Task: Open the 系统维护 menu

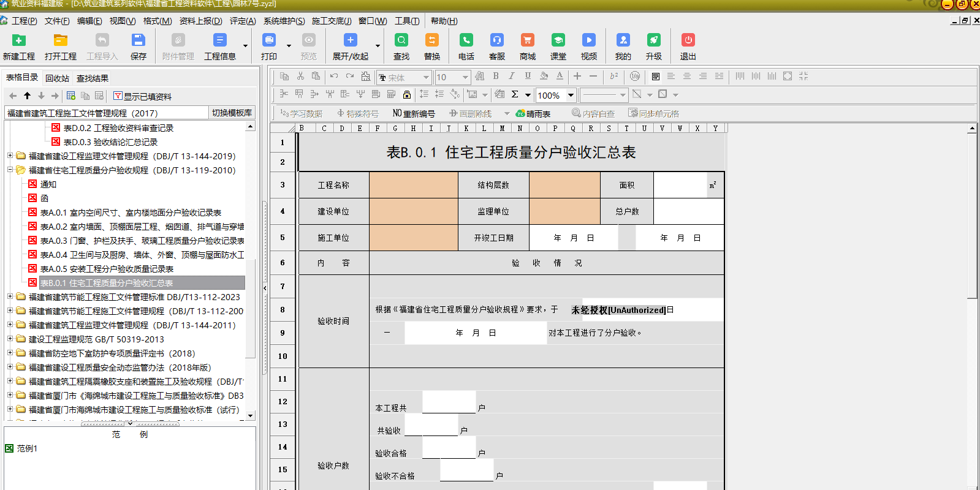Action: coord(284,21)
